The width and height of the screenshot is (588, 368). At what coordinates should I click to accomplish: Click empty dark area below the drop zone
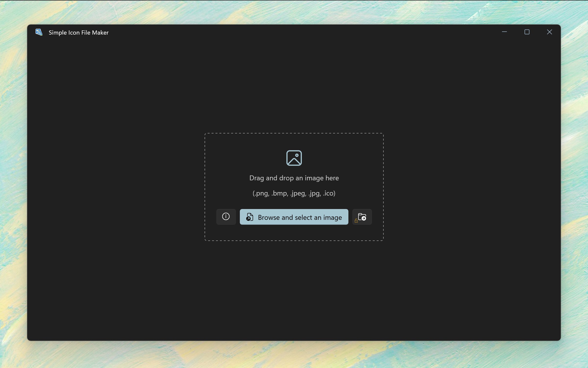click(294, 289)
